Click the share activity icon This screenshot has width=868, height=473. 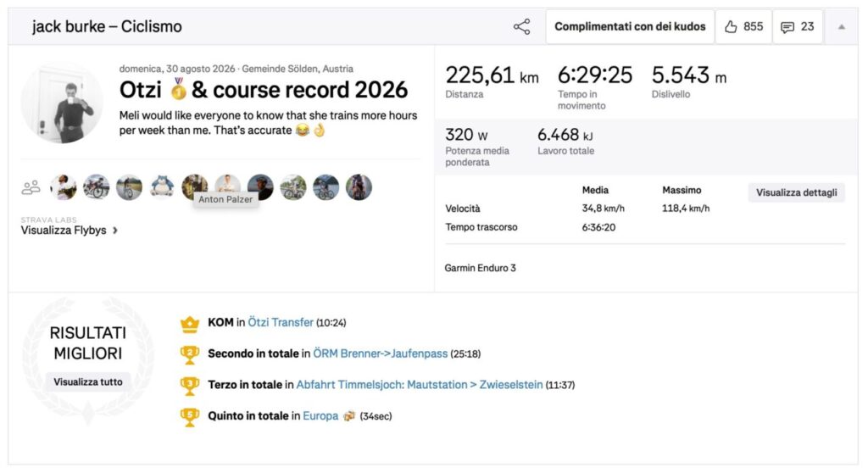click(x=521, y=26)
